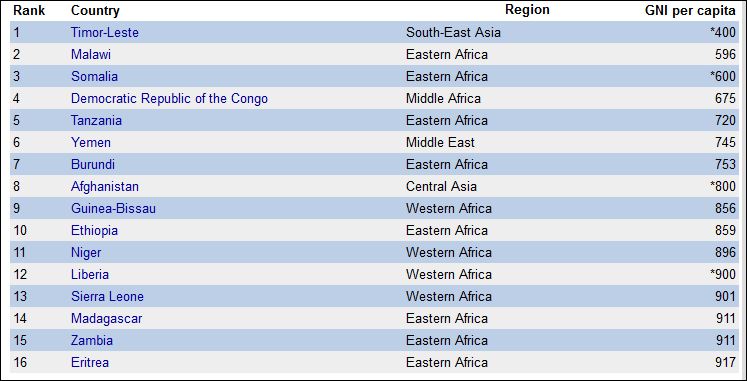The width and height of the screenshot is (747, 381).
Task: Open the Eritrea country link
Action: coord(90,362)
